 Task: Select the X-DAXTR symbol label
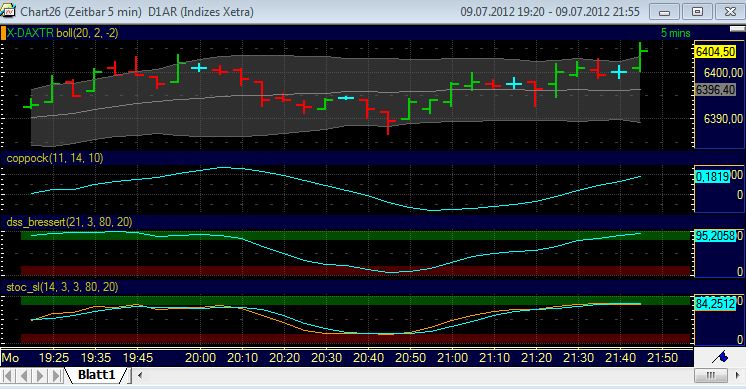[x=29, y=33]
